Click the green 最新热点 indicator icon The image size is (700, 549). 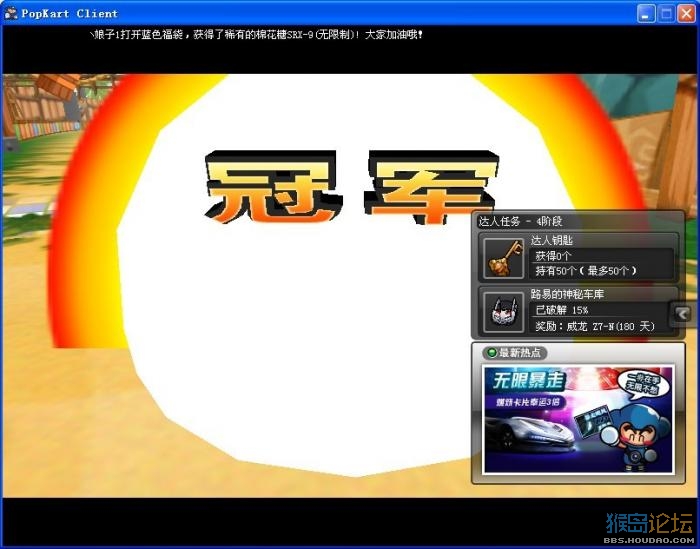tap(492, 353)
